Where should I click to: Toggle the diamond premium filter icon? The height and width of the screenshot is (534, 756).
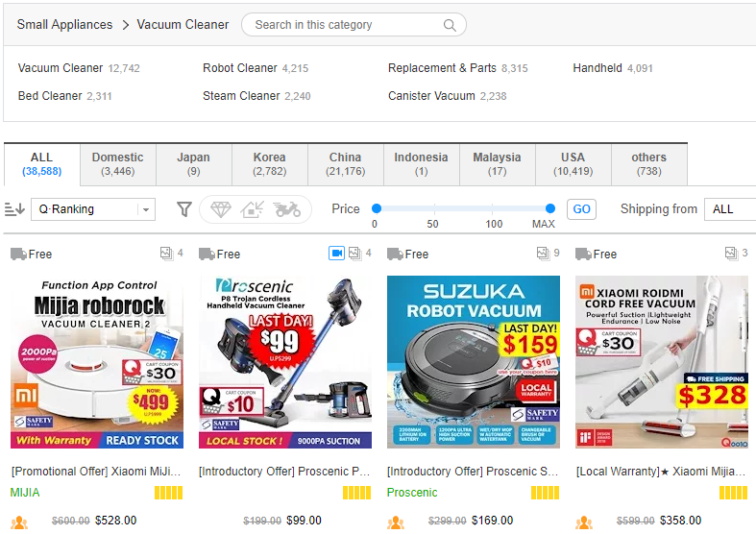coord(221,209)
